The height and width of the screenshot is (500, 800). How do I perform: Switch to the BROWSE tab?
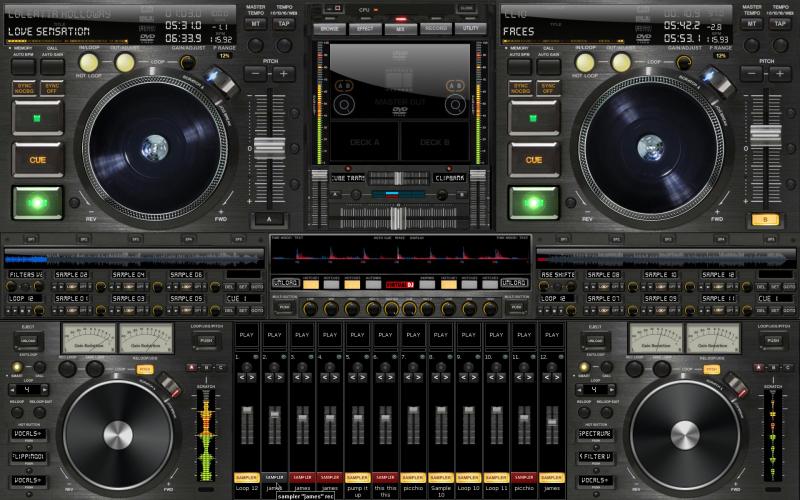pos(329,29)
